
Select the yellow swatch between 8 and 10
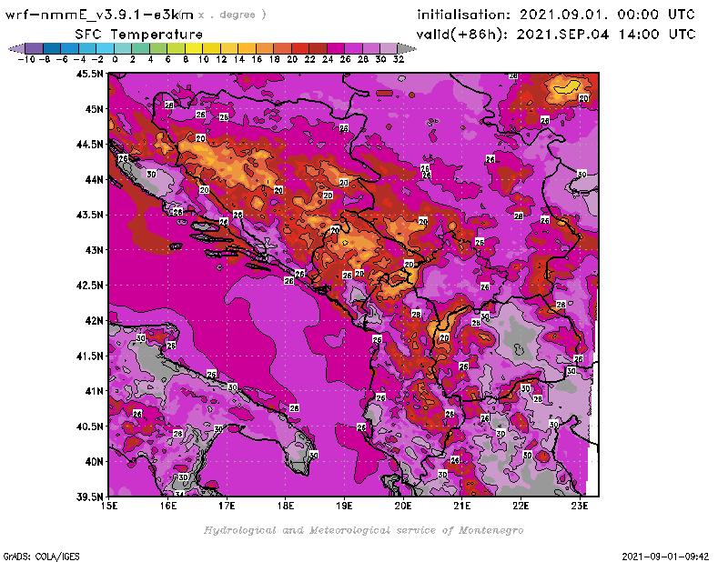[193, 48]
